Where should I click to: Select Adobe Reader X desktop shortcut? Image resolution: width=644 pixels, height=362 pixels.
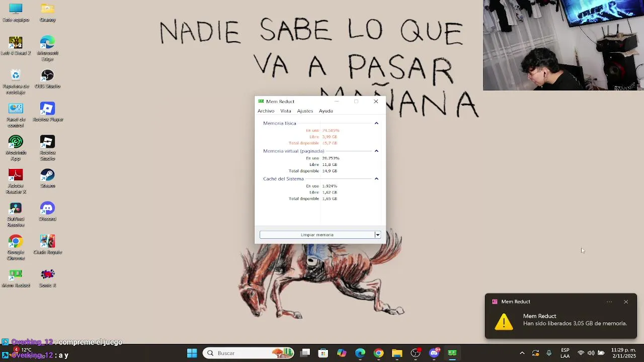pos(16,182)
